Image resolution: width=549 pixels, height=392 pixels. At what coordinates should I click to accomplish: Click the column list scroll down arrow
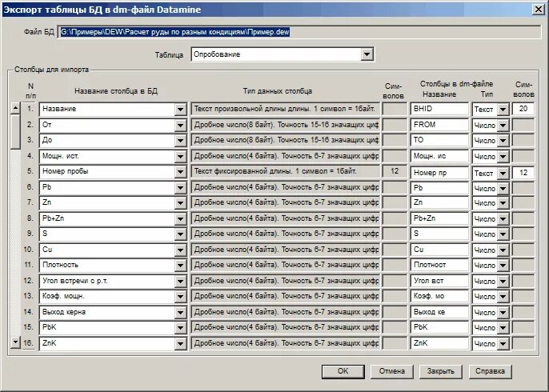coord(15,342)
